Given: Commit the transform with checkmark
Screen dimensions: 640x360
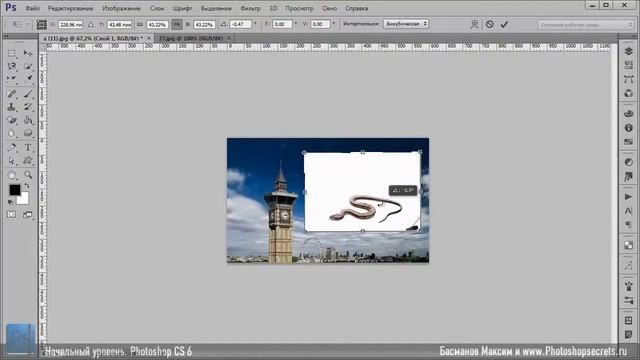Looking at the screenshot, I should 504,24.
